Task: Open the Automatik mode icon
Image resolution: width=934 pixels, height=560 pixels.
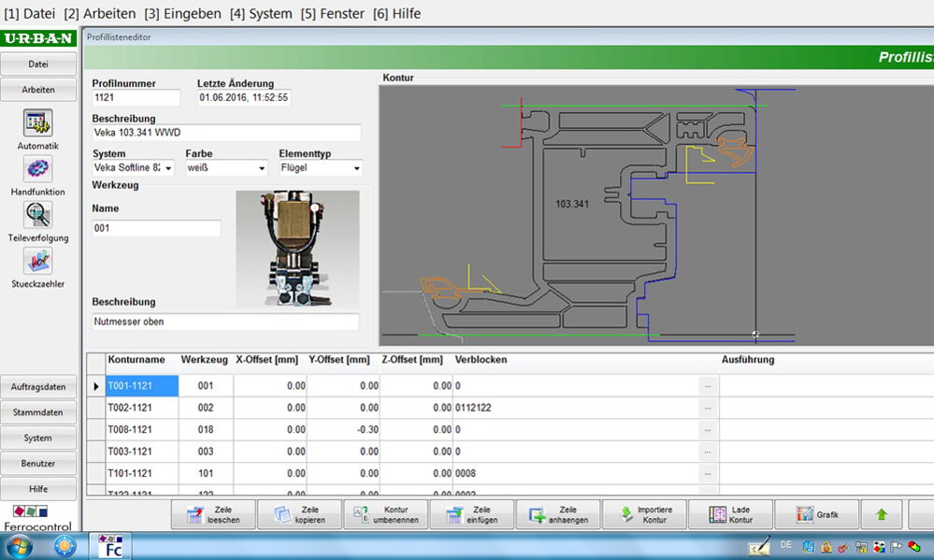Action: [x=37, y=123]
